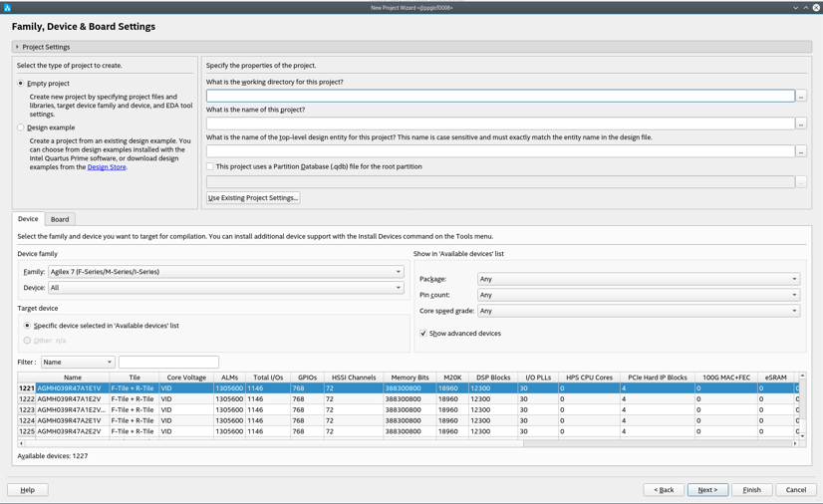The image size is (823, 504).
Task: Click Use Existing Project Settings button
Action: (253, 198)
